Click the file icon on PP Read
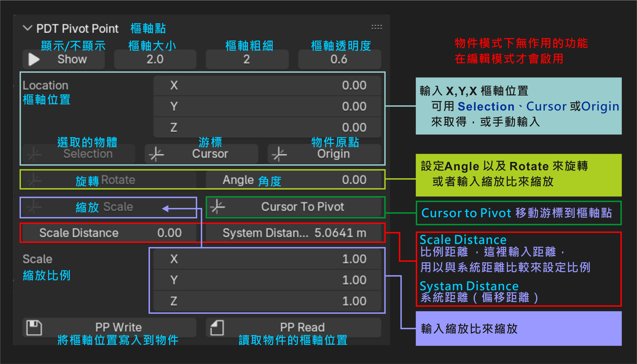Screen dimensions: 637x364 [x=217, y=327]
